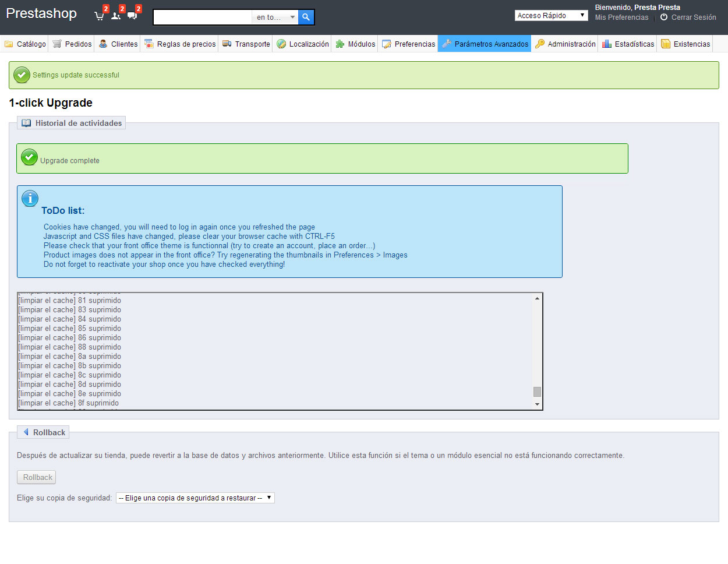Open the Preferencias menu
Viewport: 728px width, 564px height.
408,44
